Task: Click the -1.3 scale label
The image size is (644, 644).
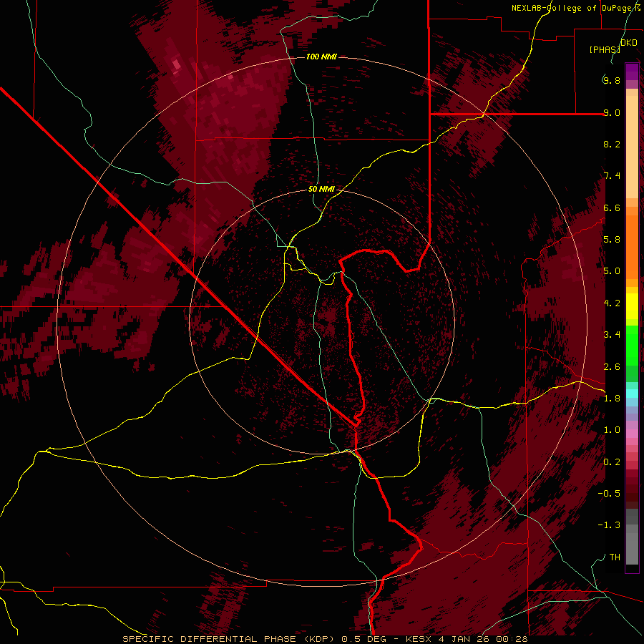Action: click(x=609, y=525)
